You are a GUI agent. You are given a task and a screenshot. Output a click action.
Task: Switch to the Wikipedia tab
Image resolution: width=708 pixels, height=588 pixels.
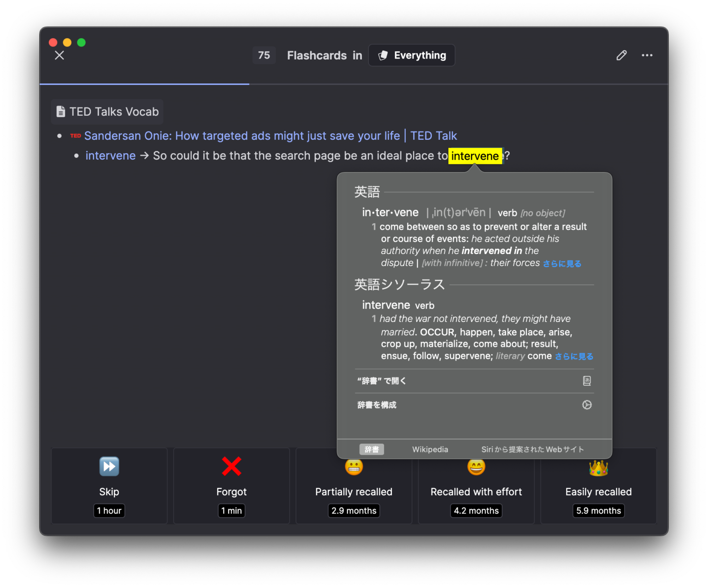click(x=430, y=449)
